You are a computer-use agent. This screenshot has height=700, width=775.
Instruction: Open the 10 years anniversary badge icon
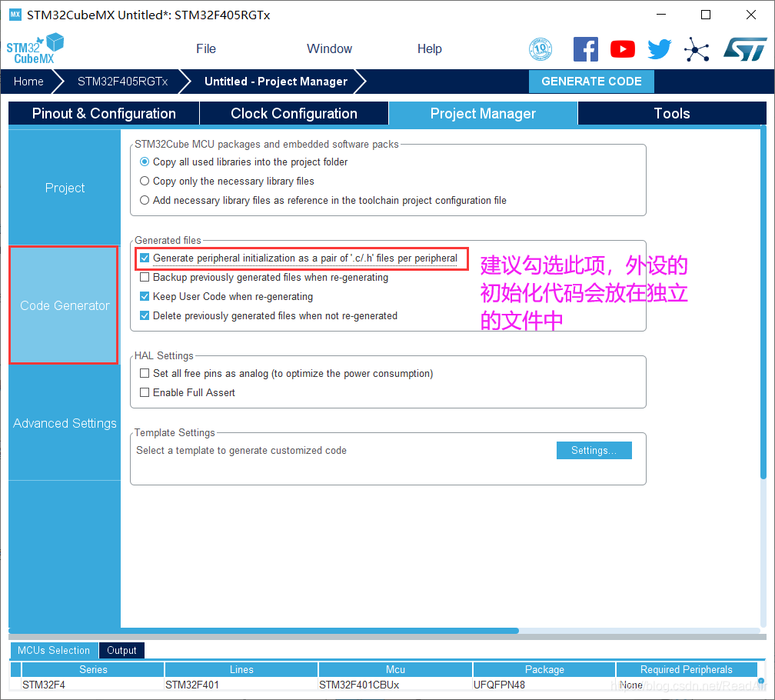[541, 49]
